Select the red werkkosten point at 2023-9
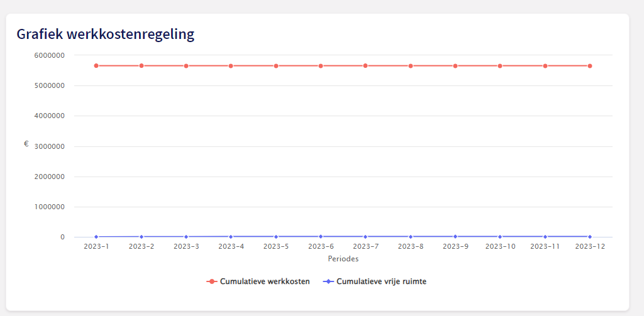Image resolution: width=644 pixels, height=316 pixels. [455, 65]
